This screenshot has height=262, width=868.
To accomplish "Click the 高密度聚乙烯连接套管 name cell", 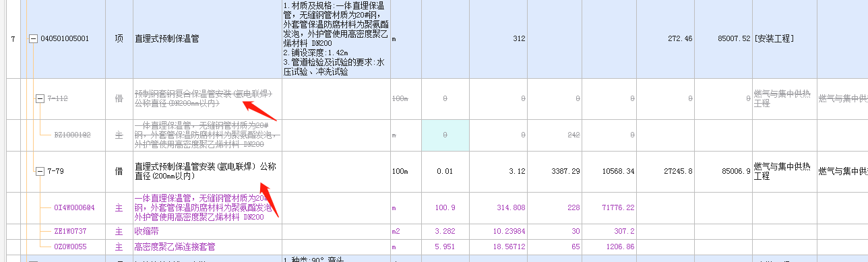I will click(206, 247).
